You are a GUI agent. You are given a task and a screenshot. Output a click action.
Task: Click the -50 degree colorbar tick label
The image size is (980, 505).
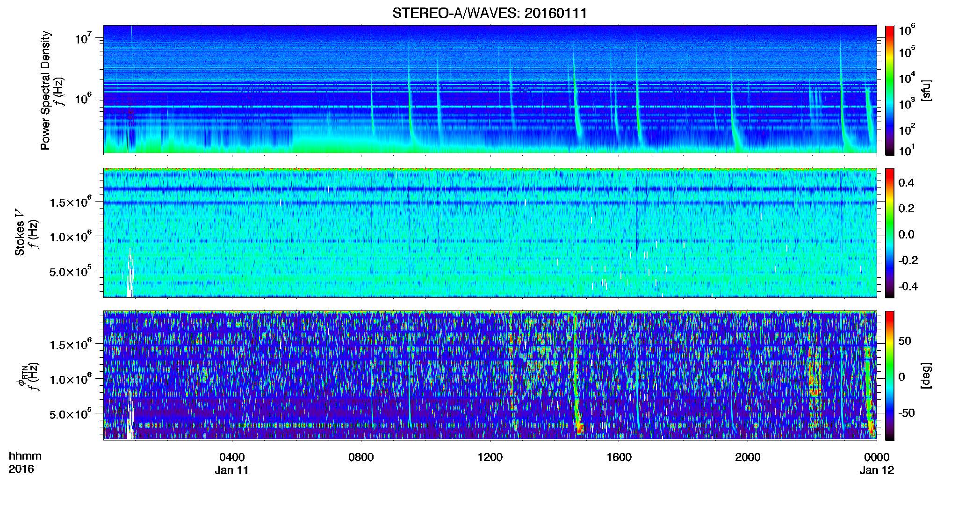click(906, 413)
